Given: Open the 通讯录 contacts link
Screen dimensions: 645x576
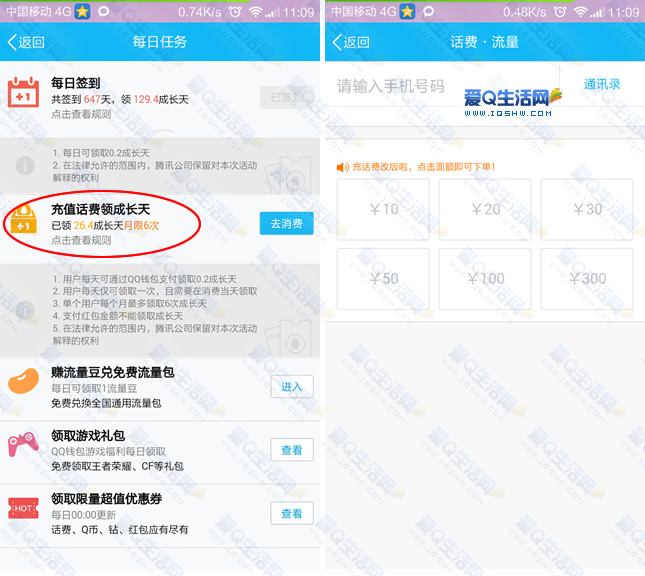Looking at the screenshot, I should pos(602,85).
